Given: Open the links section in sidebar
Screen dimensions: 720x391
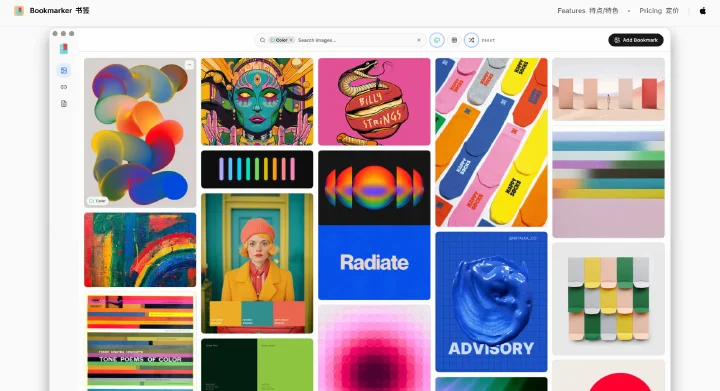Looking at the screenshot, I should (x=64, y=87).
